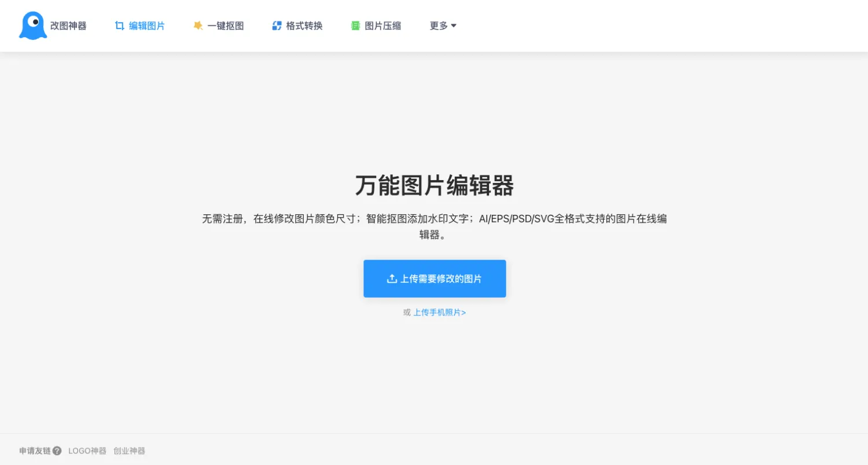Click the upload arrow icon inside blue button
Screen dimensions: 868x465
tap(392, 279)
